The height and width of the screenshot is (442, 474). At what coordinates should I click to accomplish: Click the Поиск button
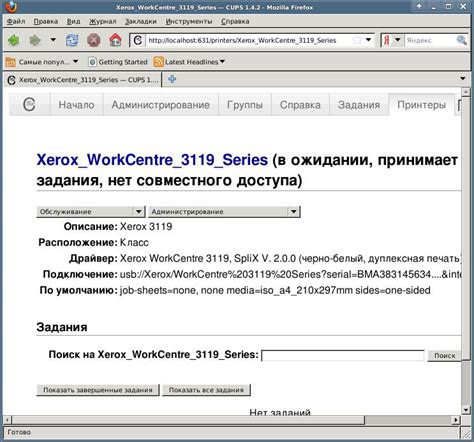(444, 356)
